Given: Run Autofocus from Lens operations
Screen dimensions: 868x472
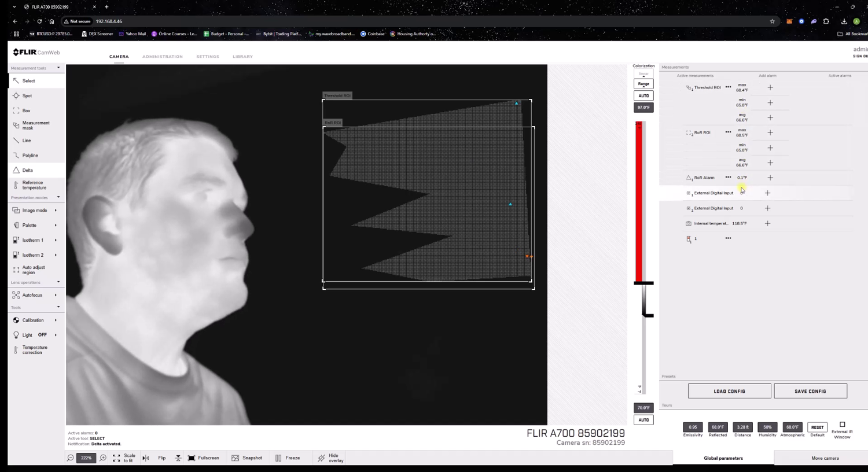Looking at the screenshot, I should (32, 295).
